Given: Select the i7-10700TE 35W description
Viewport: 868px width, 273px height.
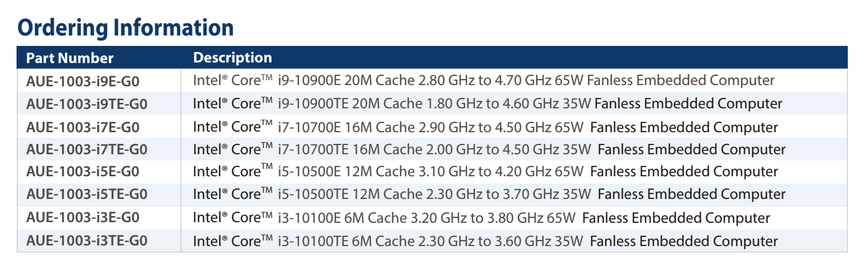Looking at the screenshot, I should 489,149.
